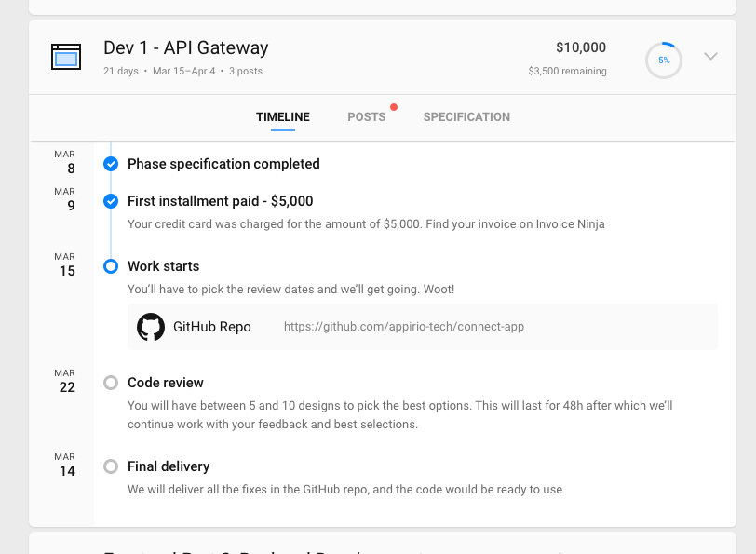Click the Phase specification completed checkmark
Screen dimensions: 756x554
111,164
